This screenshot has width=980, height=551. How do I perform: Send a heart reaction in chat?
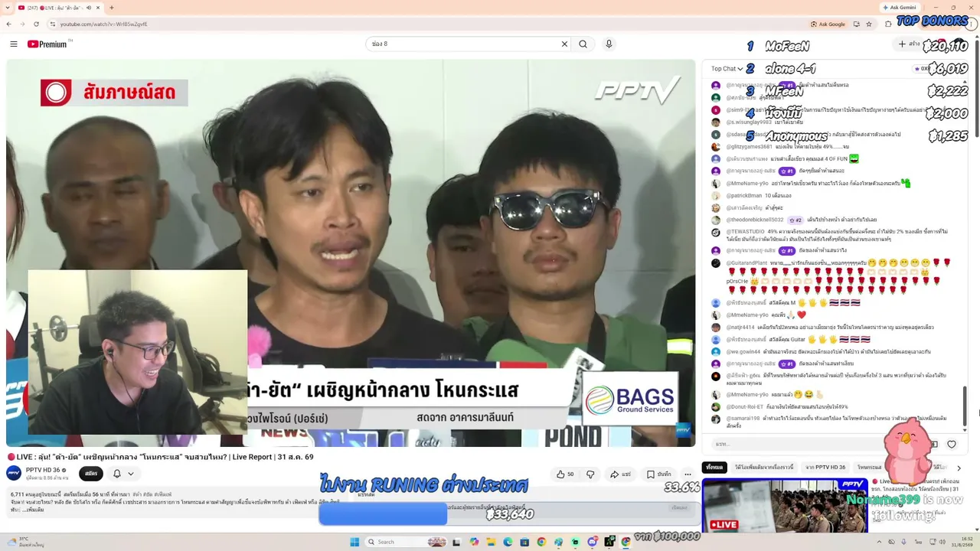(x=952, y=444)
